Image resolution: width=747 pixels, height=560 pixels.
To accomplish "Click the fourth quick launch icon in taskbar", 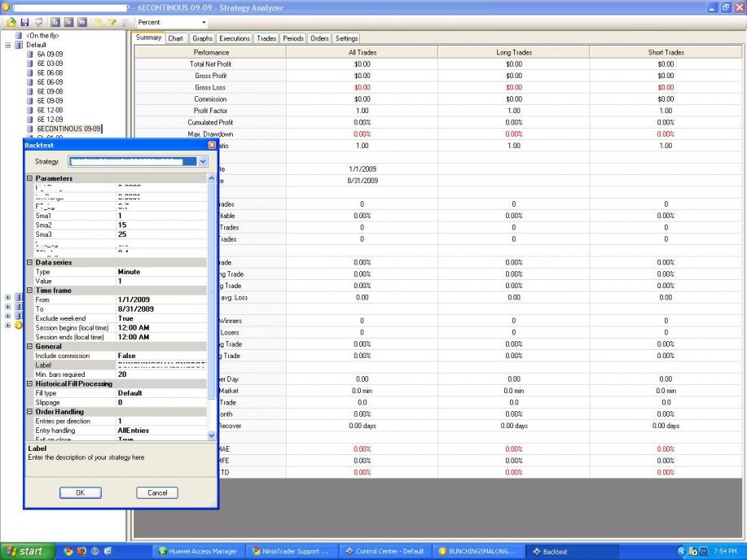I will (108, 551).
